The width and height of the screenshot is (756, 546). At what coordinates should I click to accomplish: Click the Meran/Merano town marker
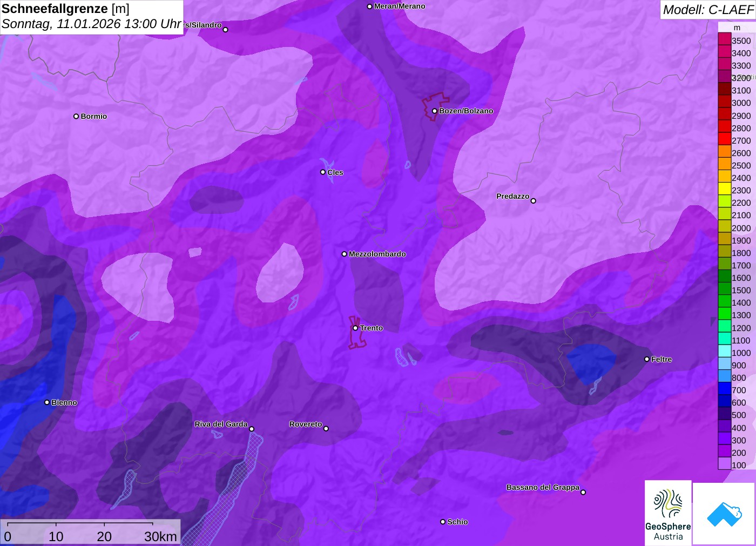[369, 6]
